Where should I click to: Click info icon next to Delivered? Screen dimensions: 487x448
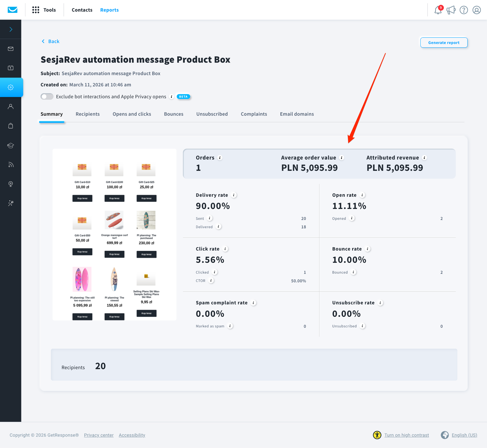point(218,226)
